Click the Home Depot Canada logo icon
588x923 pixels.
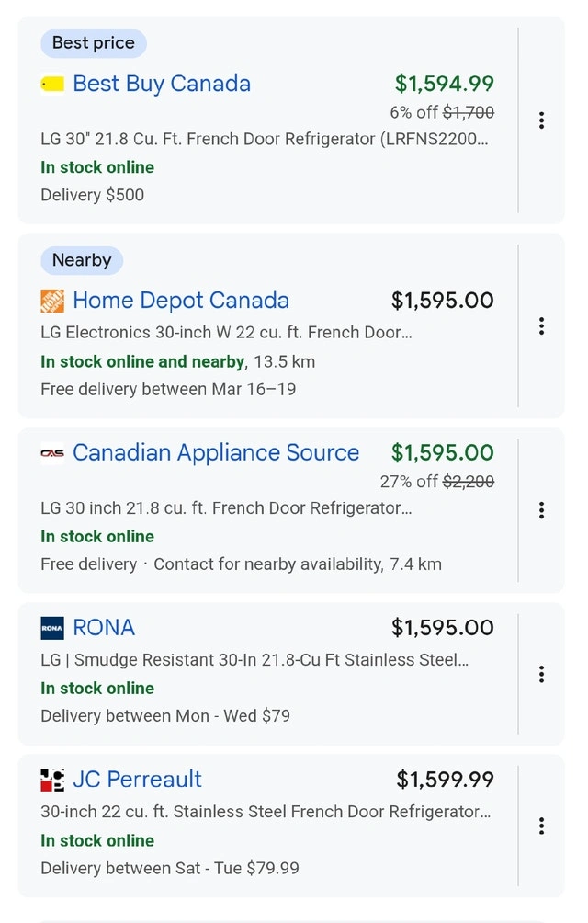tap(52, 301)
